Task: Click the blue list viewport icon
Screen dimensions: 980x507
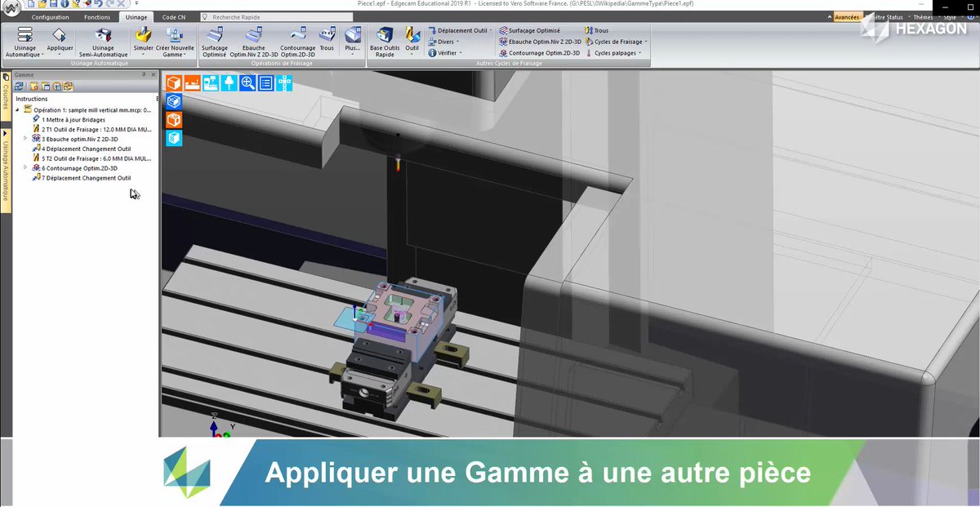Action: (x=266, y=82)
